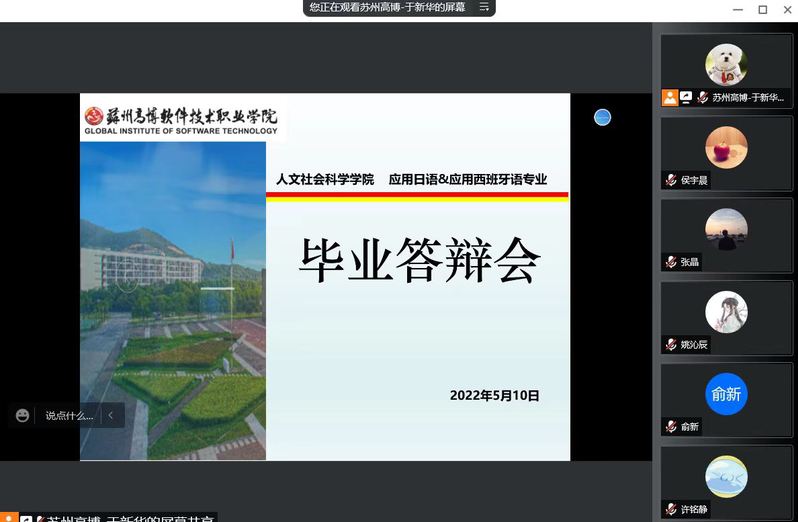Select the white dog avatar video tile
Screen dimensions: 798x522
coord(726,64)
